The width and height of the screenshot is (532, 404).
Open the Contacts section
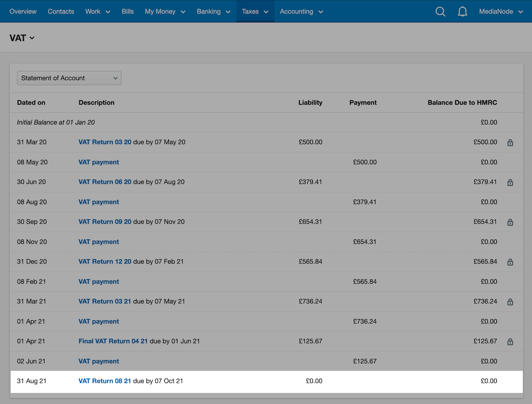pos(61,11)
